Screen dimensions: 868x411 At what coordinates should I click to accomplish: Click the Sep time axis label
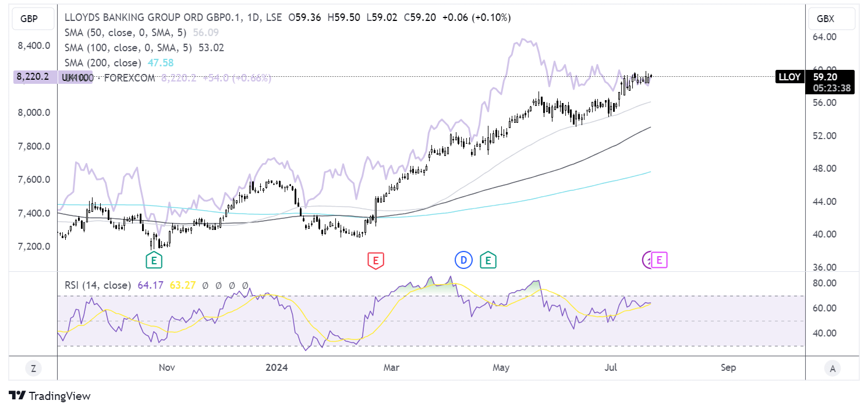coord(728,367)
